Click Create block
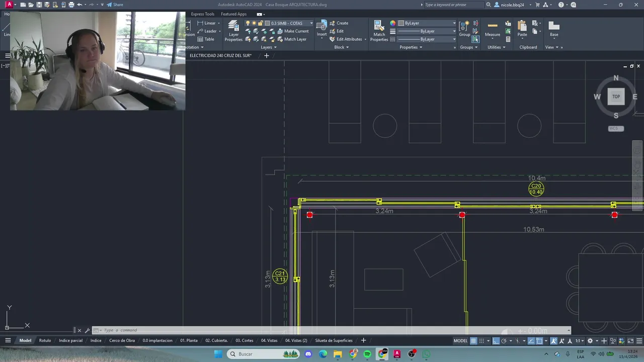 [339, 23]
